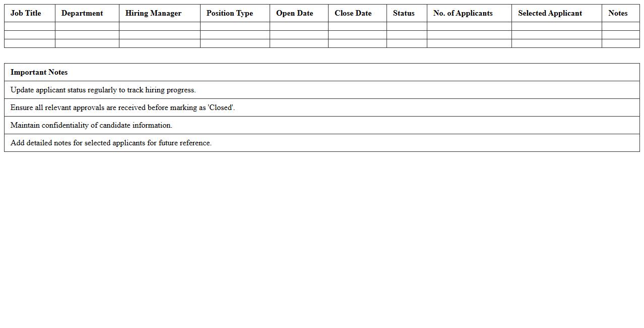This screenshot has width=644, height=328.
Task: Select the Department column header
Action: 82,13
